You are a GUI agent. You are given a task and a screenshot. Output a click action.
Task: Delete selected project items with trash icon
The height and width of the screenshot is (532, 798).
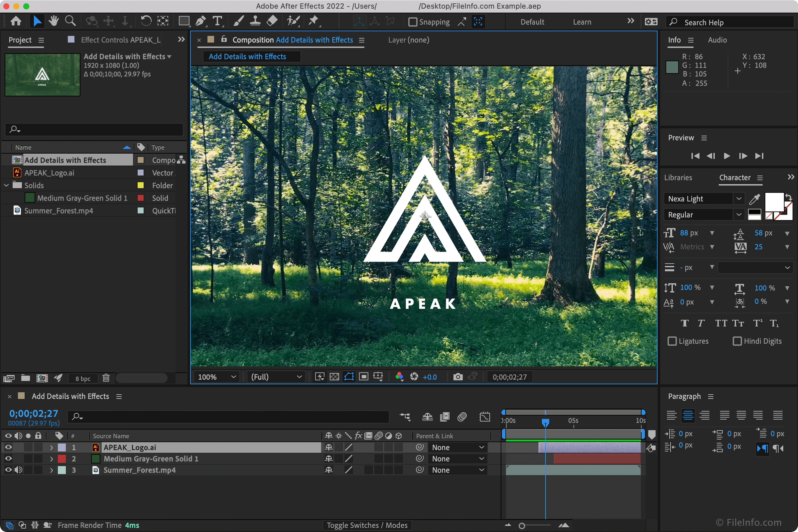(106, 378)
